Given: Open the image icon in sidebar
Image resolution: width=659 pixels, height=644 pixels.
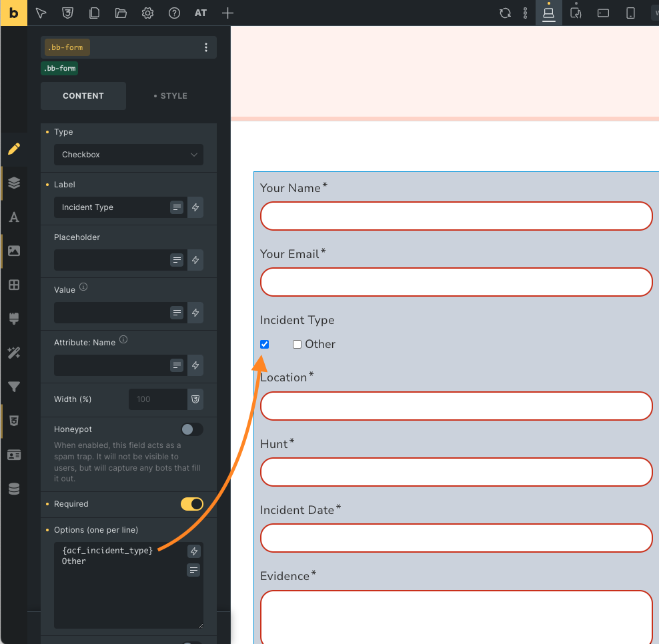Looking at the screenshot, I should [x=14, y=251].
